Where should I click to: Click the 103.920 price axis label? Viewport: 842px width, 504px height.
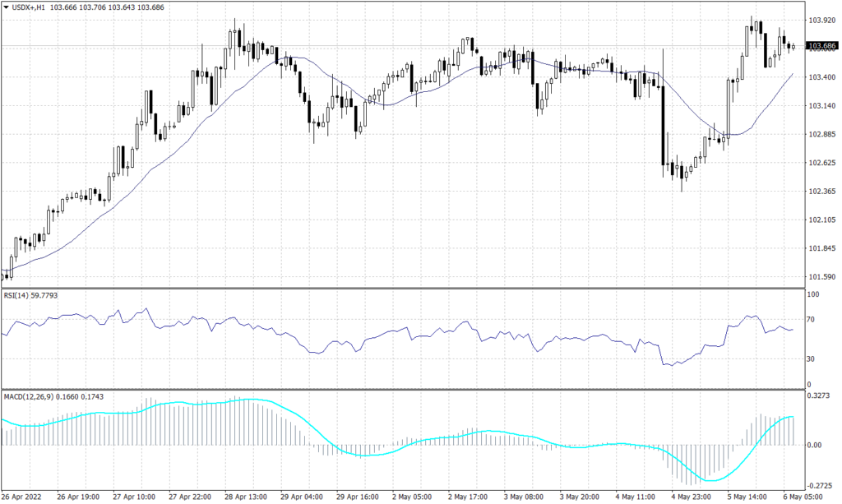pyautogui.click(x=821, y=18)
